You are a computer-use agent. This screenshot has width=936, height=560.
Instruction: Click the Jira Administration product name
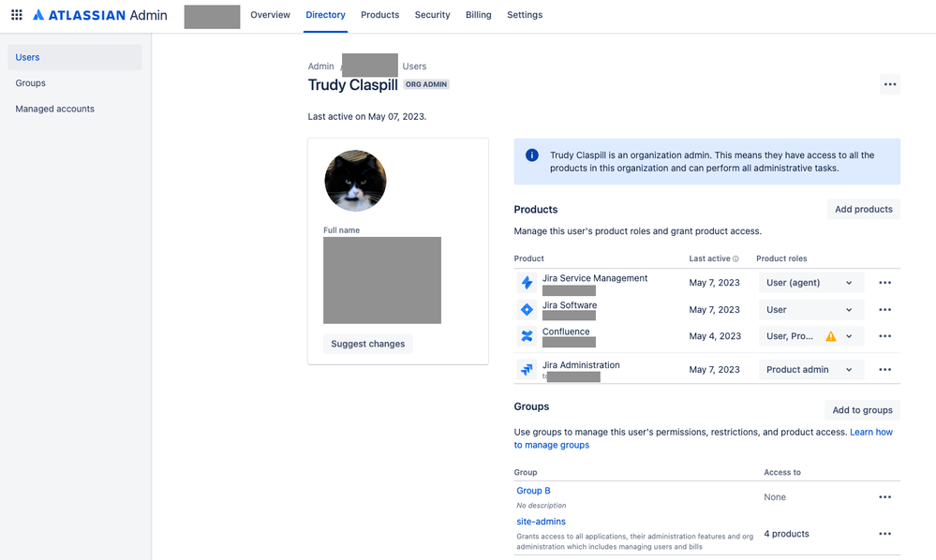click(581, 365)
